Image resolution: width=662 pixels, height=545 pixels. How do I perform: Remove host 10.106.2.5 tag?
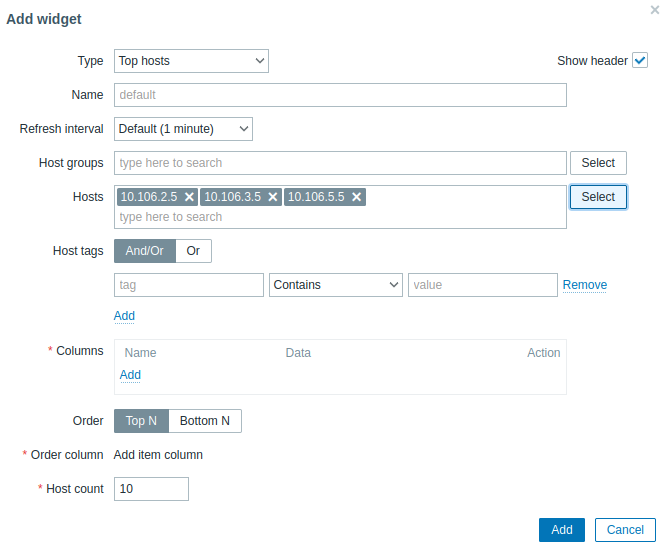(189, 197)
